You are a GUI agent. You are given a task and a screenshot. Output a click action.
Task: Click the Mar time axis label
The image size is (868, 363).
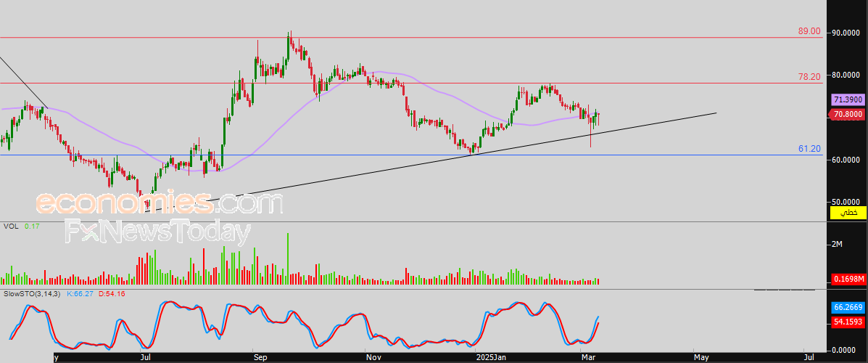click(x=588, y=358)
